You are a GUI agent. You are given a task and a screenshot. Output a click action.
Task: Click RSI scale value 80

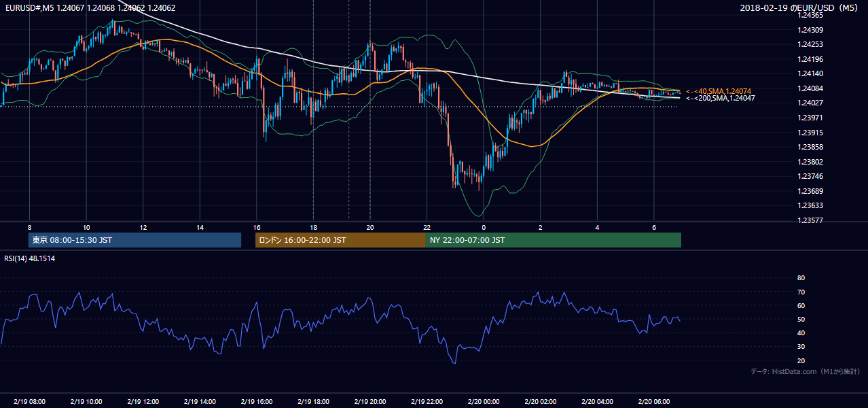tap(801, 278)
